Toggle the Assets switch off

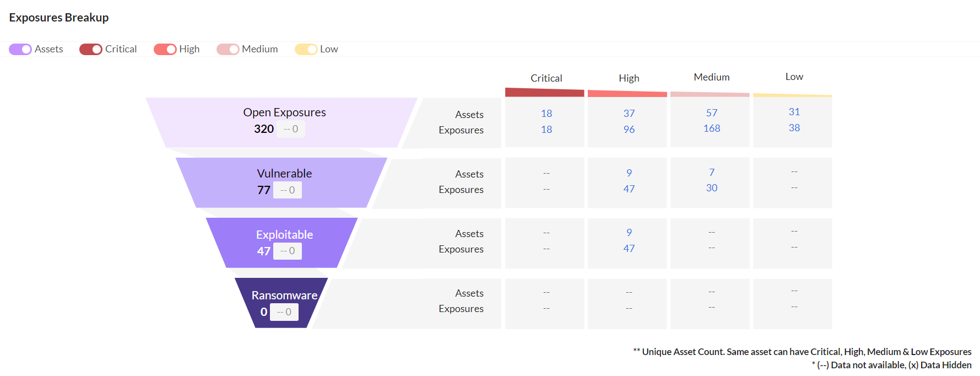click(x=20, y=49)
